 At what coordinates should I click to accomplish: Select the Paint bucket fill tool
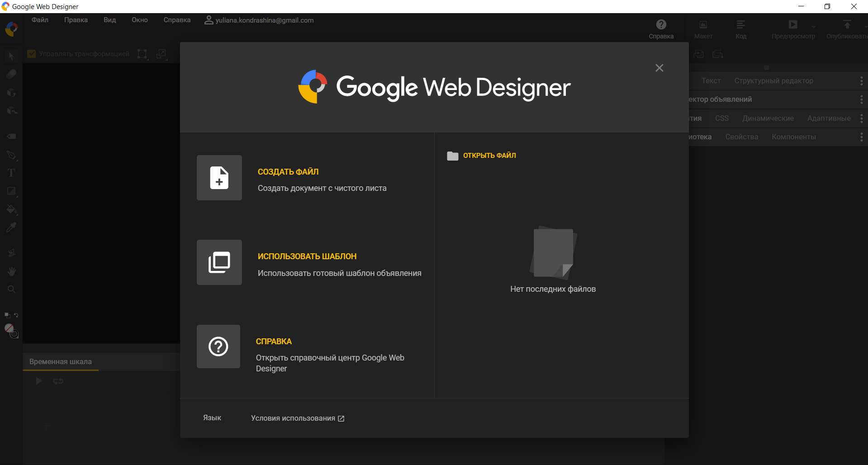(x=11, y=209)
